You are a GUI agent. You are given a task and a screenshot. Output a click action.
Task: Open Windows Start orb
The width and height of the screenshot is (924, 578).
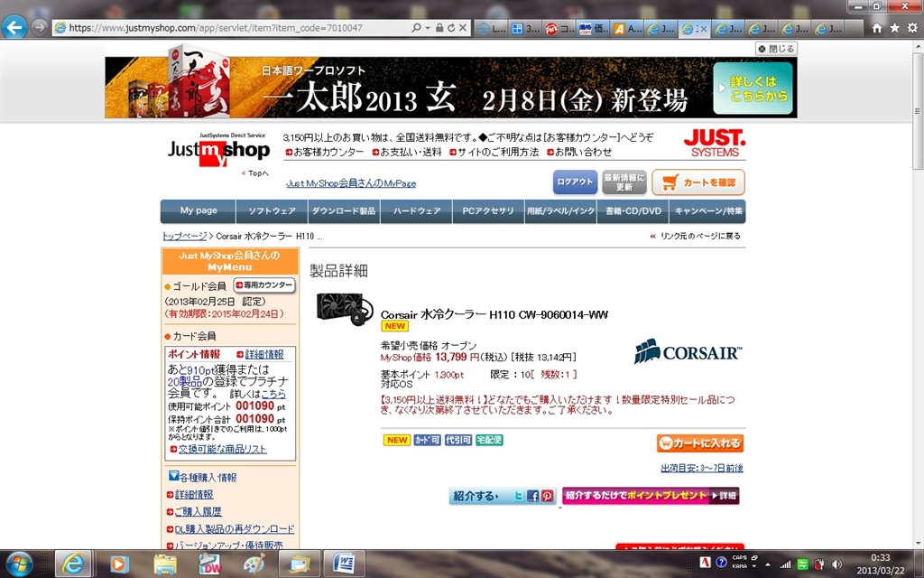click(19, 564)
